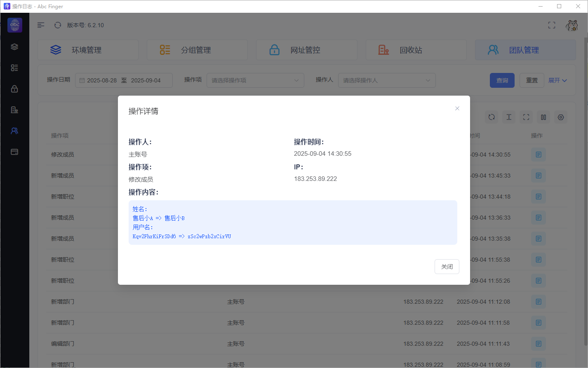Switch to 网址管控 tab
The image size is (588, 368).
point(307,50)
